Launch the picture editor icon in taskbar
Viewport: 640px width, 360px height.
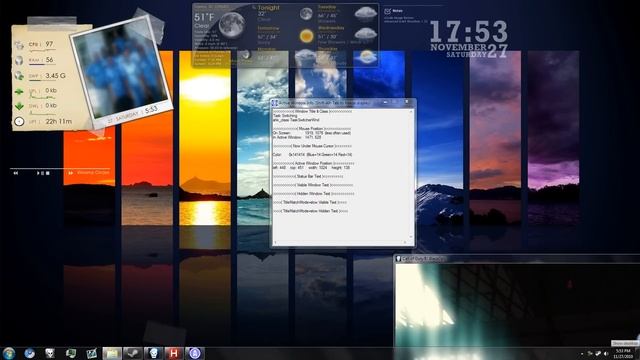[91, 353]
